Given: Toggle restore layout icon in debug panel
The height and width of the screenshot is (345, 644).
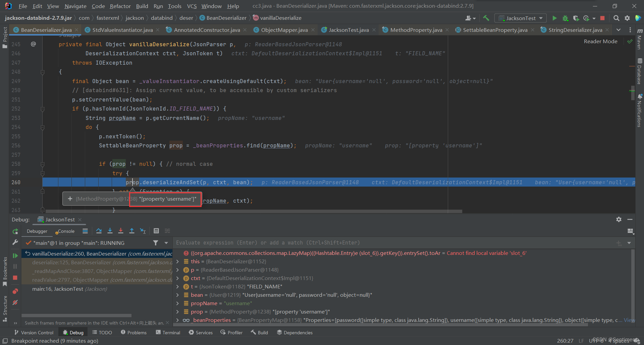Looking at the screenshot, I should pos(630,231).
